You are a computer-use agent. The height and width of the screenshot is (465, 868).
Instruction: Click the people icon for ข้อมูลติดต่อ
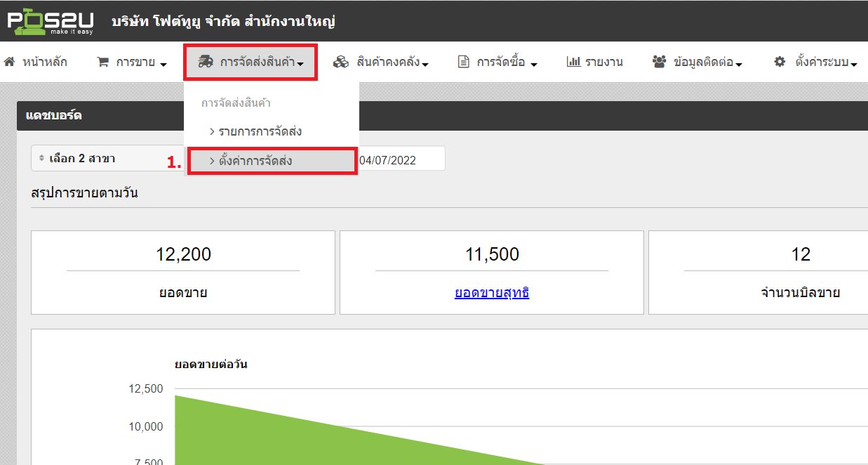(659, 62)
